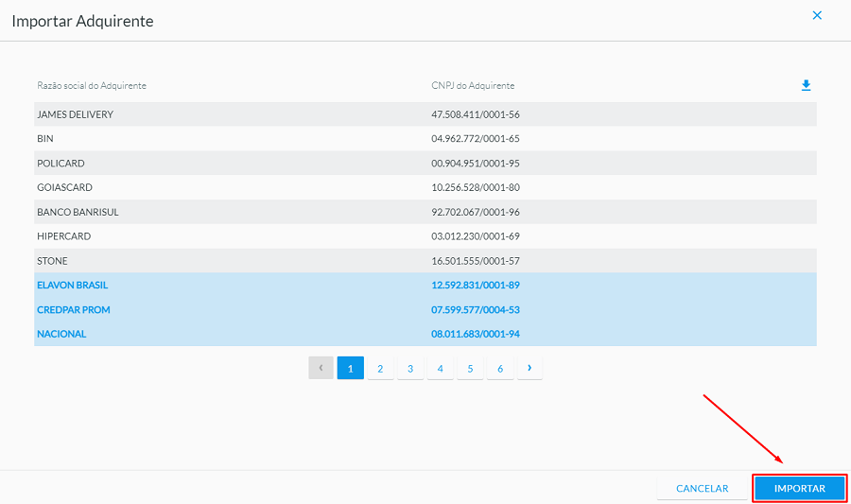Select the POLICARD row

click(425, 164)
